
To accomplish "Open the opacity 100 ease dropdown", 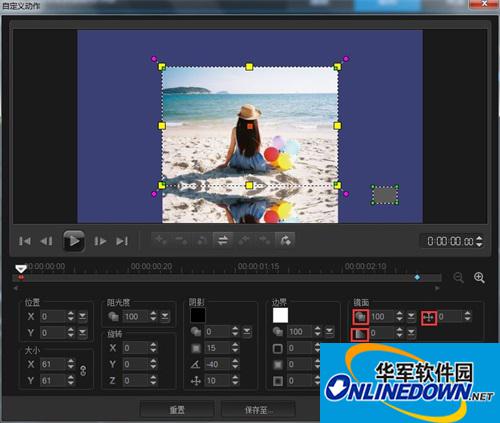I will click(165, 316).
